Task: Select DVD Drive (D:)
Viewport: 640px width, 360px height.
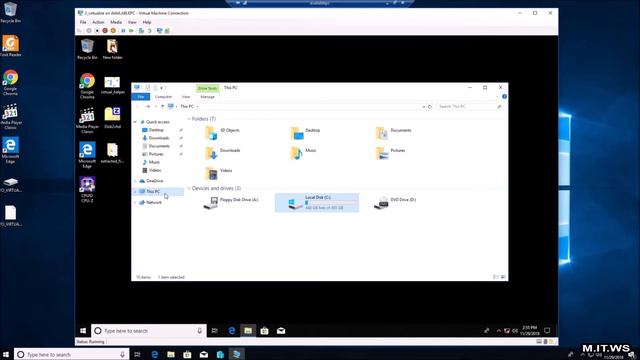Action: (x=395, y=202)
